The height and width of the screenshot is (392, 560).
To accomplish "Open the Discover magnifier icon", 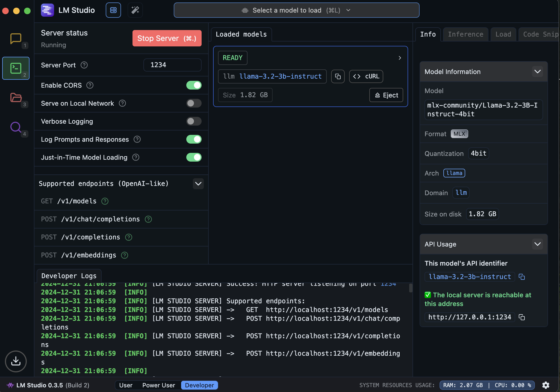I will 16,127.
